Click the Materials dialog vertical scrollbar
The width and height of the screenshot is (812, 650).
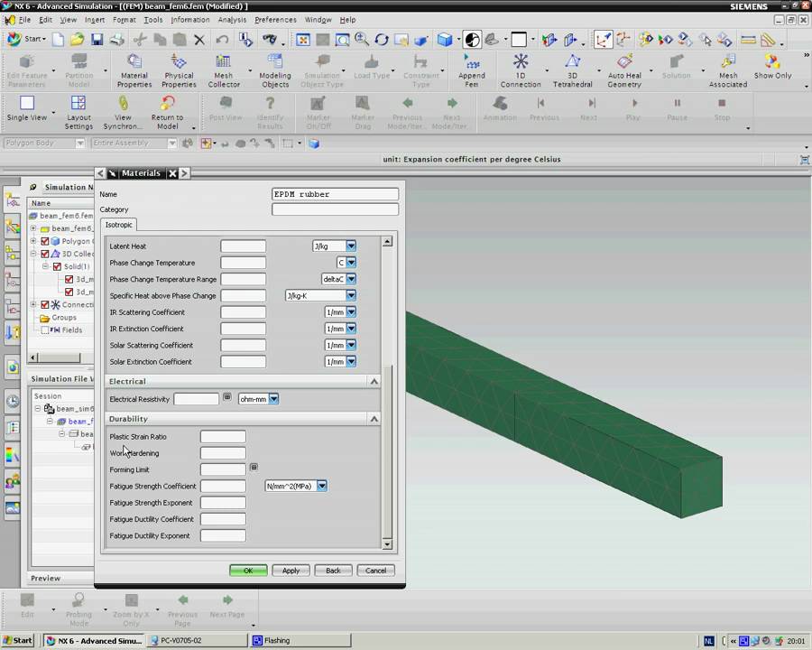(387, 451)
